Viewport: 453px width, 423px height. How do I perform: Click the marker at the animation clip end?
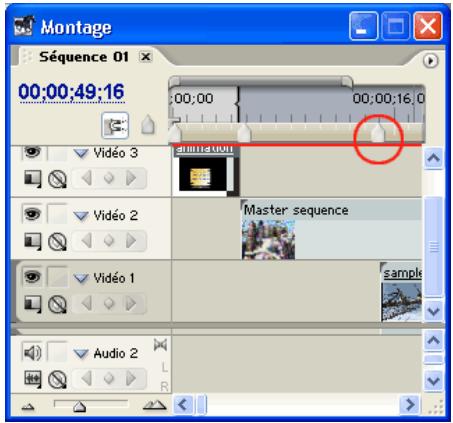[244, 133]
